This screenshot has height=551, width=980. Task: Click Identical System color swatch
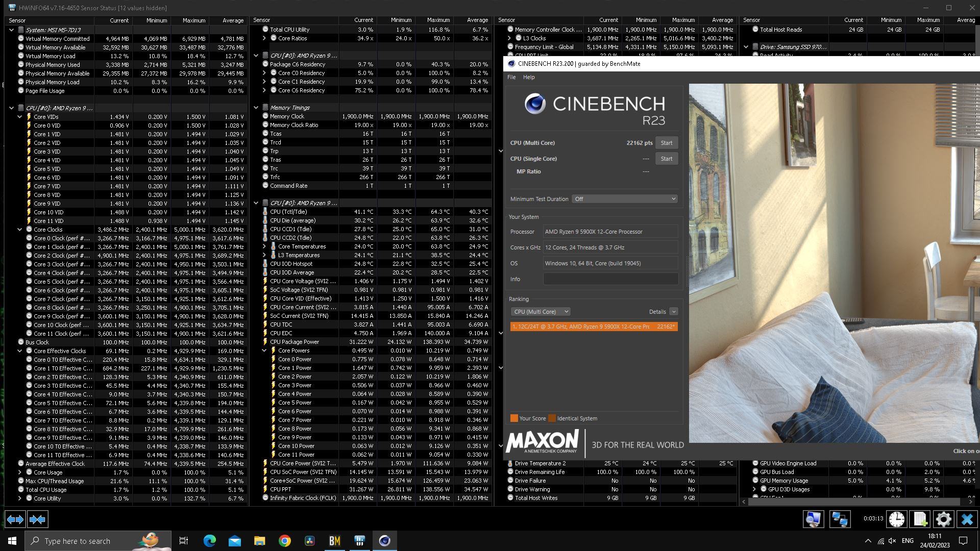552,418
